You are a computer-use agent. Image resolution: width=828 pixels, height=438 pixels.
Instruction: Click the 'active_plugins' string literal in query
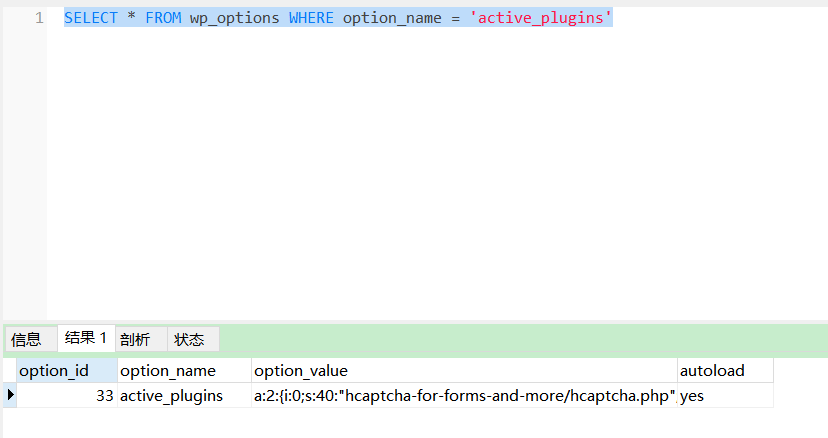point(541,18)
